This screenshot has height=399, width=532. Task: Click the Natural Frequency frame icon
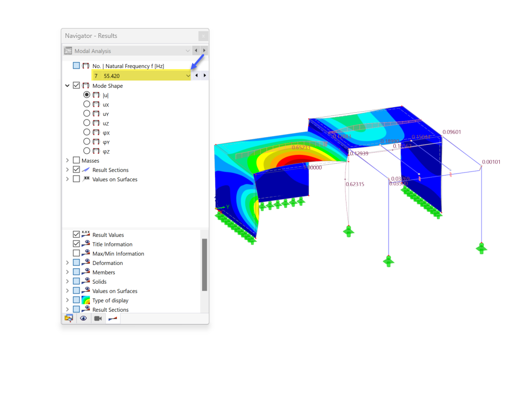click(86, 65)
